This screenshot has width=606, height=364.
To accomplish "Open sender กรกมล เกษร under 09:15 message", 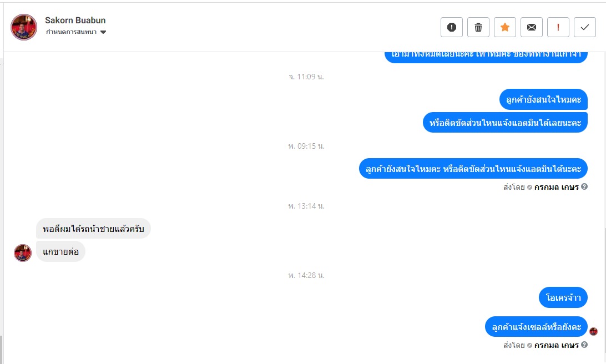I will (556, 187).
